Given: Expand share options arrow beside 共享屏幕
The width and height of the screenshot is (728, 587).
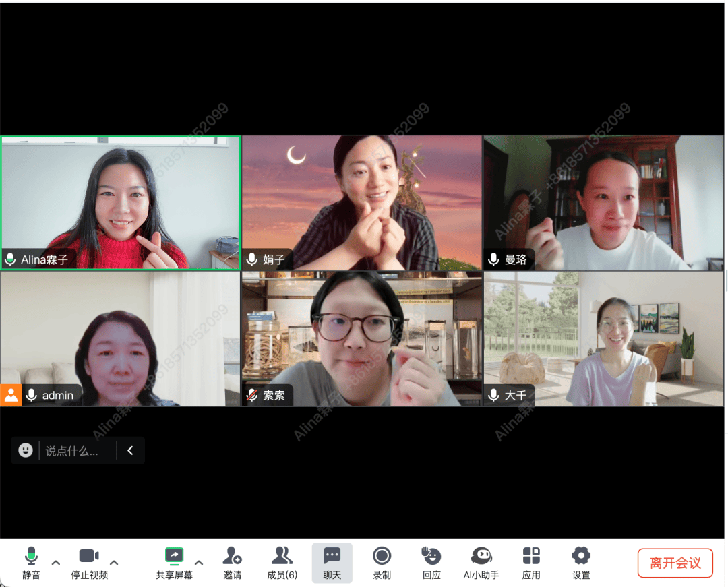Looking at the screenshot, I should pyautogui.click(x=199, y=563).
